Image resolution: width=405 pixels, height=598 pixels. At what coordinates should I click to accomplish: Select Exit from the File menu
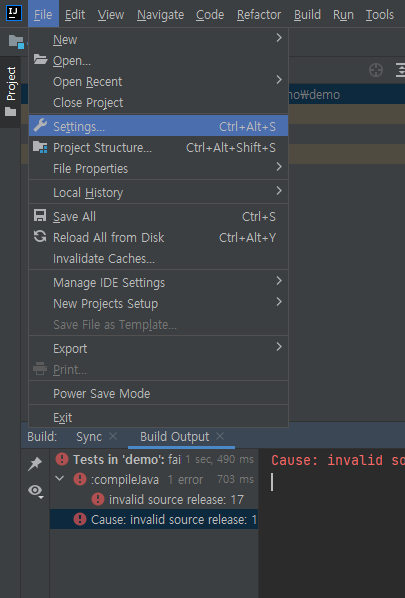(158, 417)
